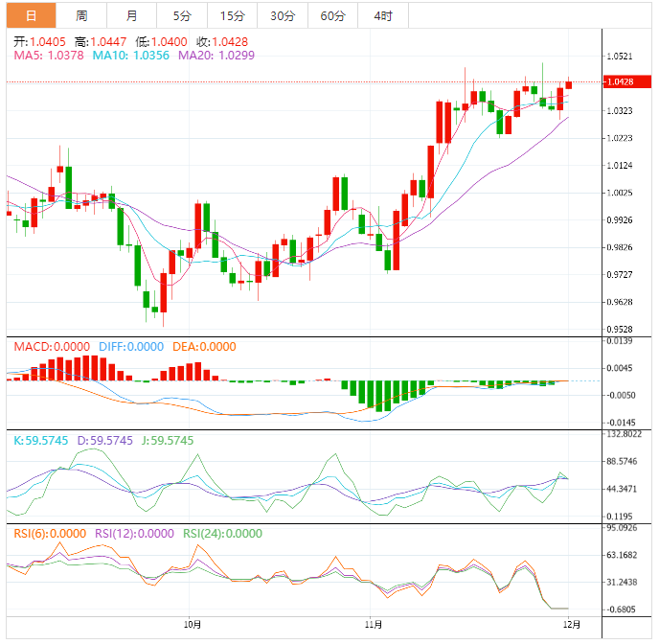Select the 日 daily chart tab
This screenshot has width=659, height=644.
coord(32,15)
